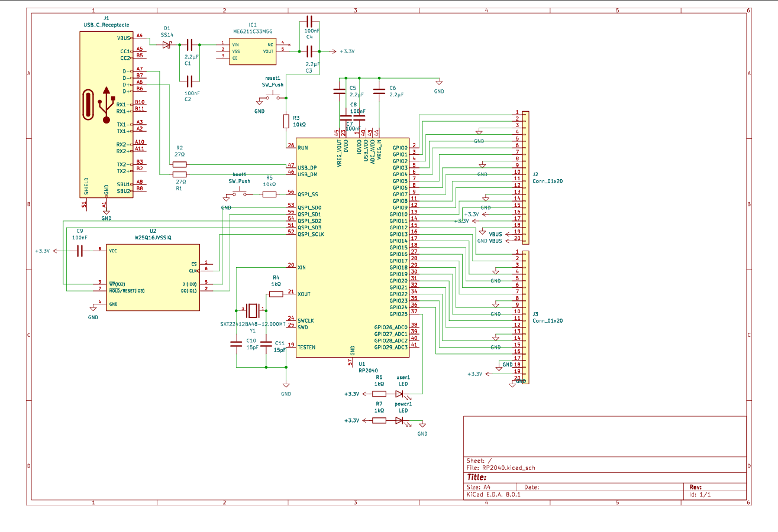
Task: Click the R3 10kΩ resistor
Action: click(286, 122)
